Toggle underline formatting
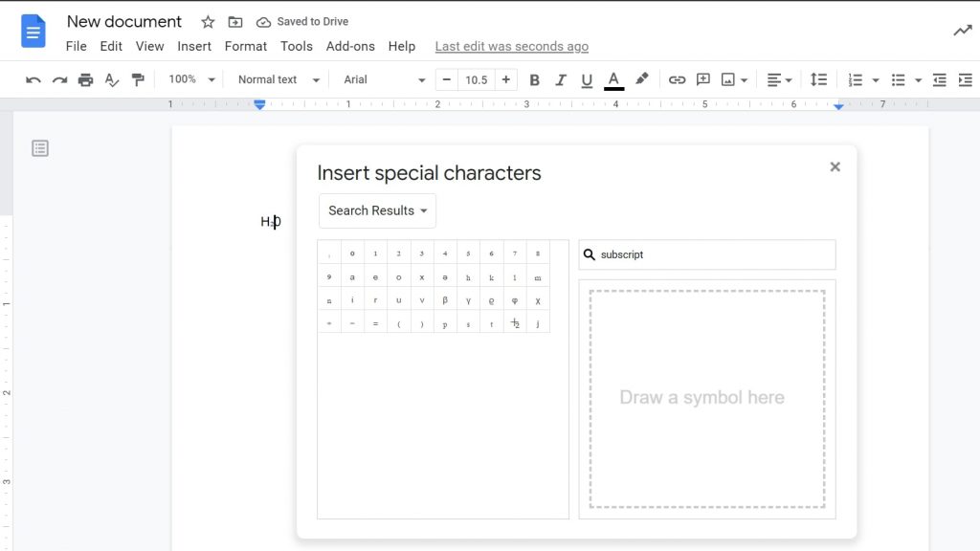Image resolution: width=980 pixels, height=551 pixels. pos(587,79)
